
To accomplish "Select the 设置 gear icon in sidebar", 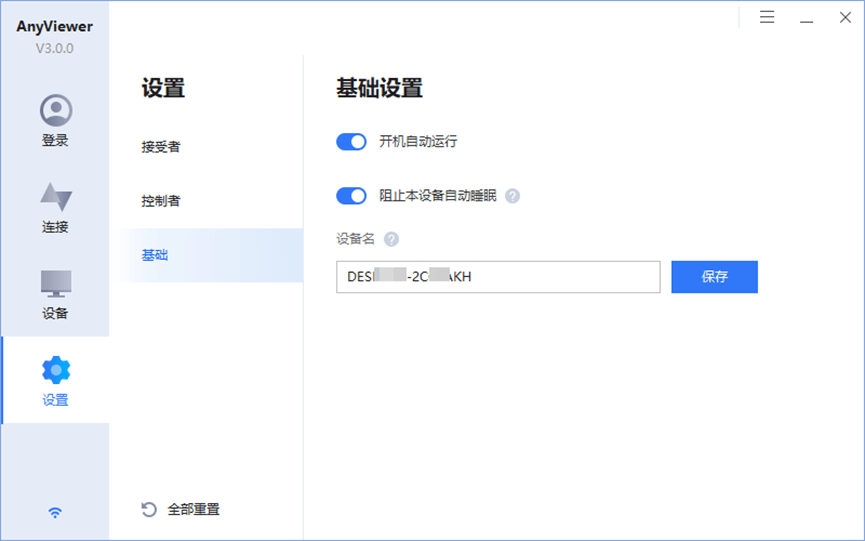I will pos(55,370).
